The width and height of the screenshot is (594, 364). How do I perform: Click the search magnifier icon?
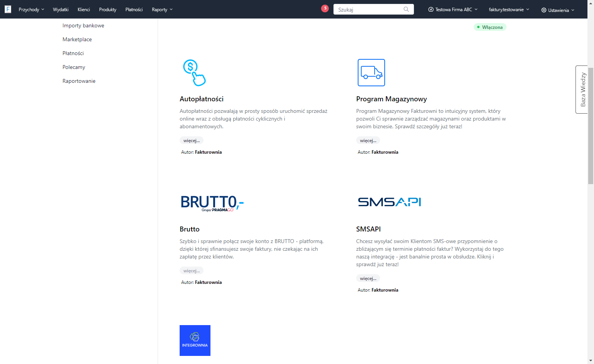[406, 9]
